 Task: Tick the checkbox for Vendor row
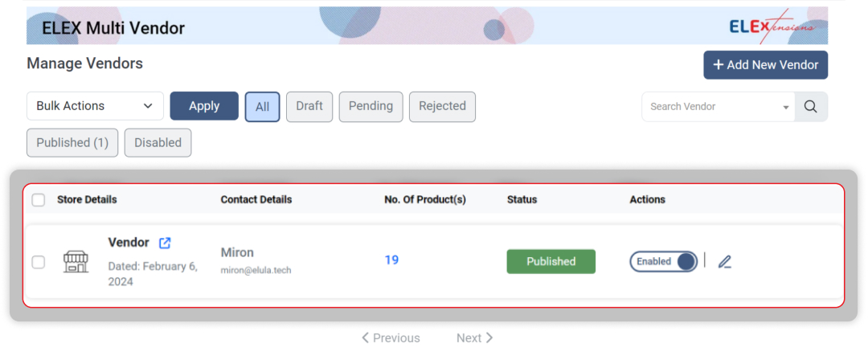(x=39, y=262)
